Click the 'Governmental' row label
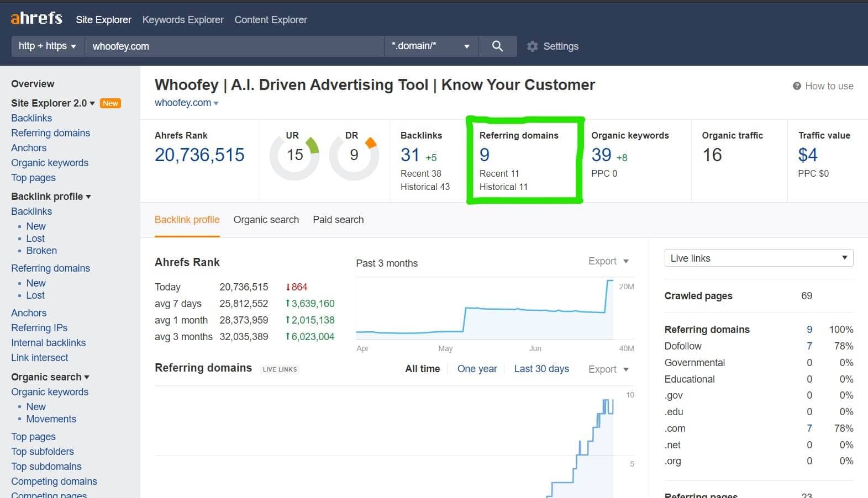Viewport: 868px width, 498px height. point(695,363)
